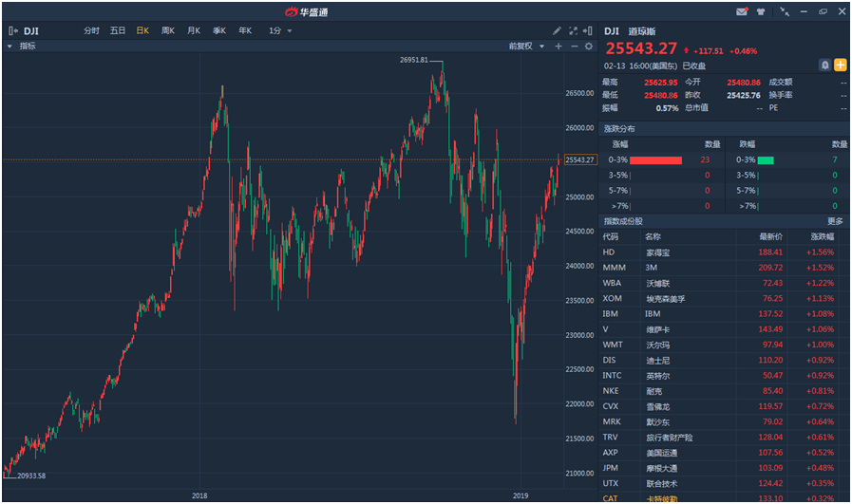The width and height of the screenshot is (852, 504).
Task: Collapse the right side quote panel
Action: point(589,30)
